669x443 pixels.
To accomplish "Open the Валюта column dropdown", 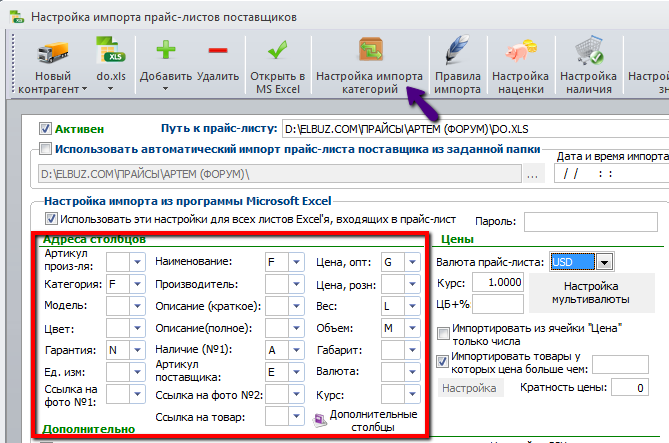I will pyautogui.click(x=412, y=372).
